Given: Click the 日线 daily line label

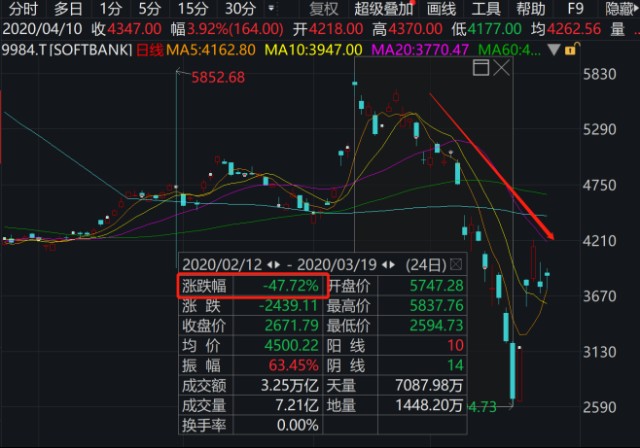Looking at the screenshot, I should 149,50.
